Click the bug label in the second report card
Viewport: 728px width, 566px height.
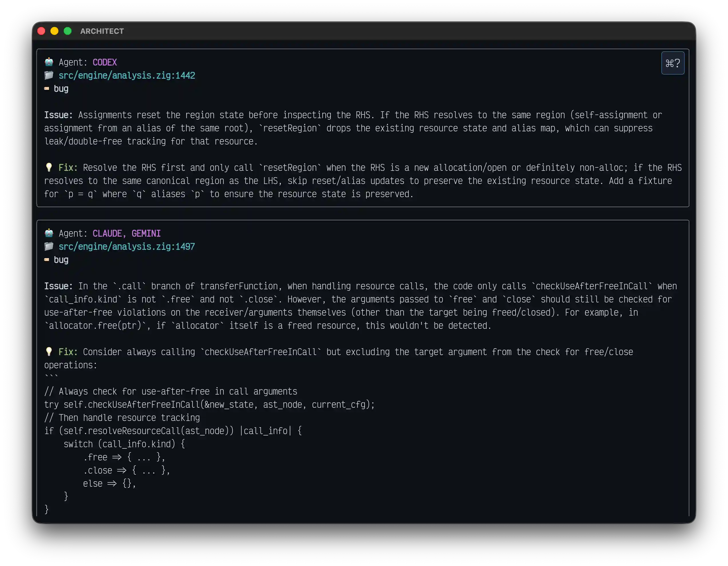tap(61, 260)
